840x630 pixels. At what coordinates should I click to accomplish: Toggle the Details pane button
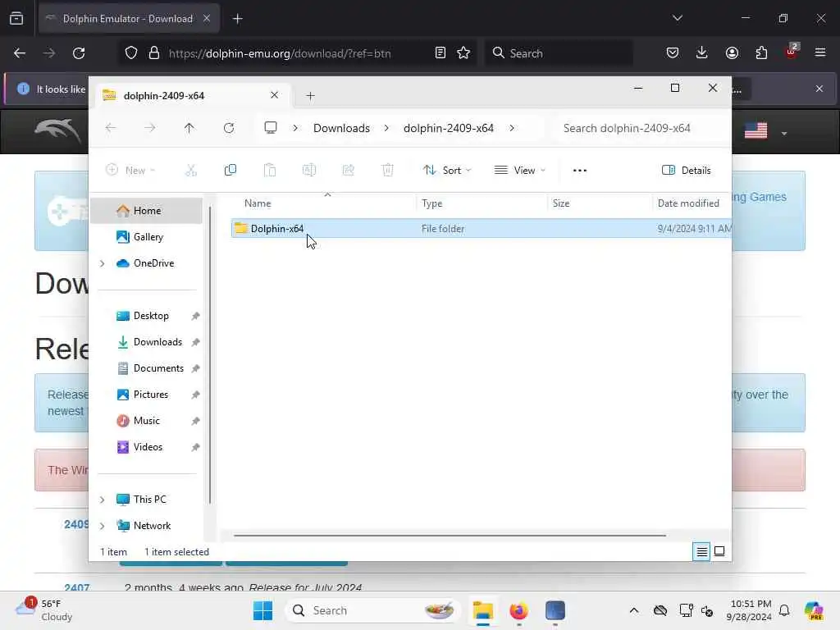[x=687, y=171]
